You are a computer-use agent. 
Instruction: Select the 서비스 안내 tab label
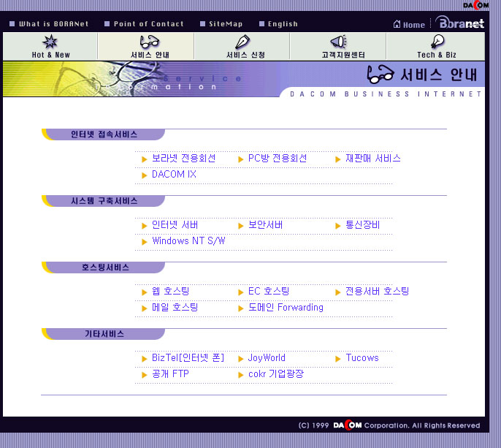[x=150, y=55]
